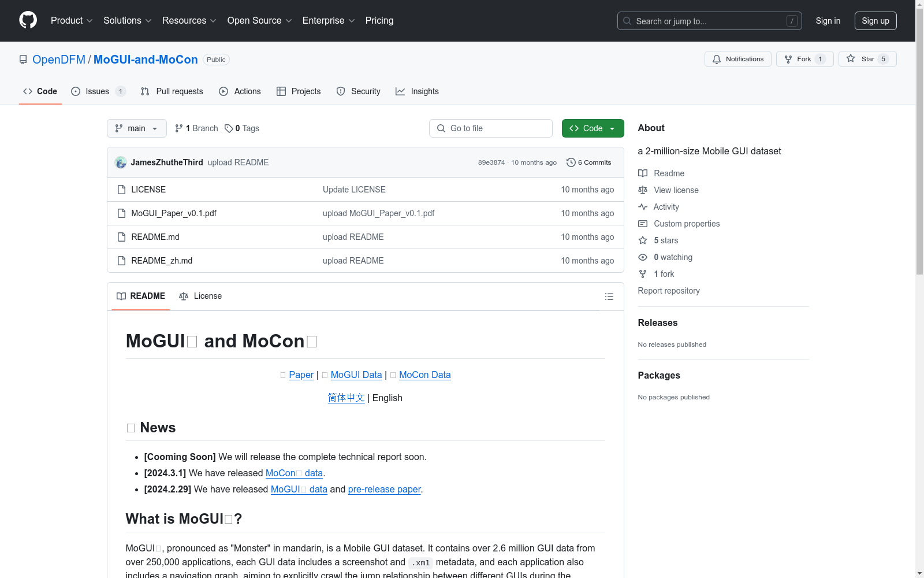Select the README tab in file panel

[141, 296]
